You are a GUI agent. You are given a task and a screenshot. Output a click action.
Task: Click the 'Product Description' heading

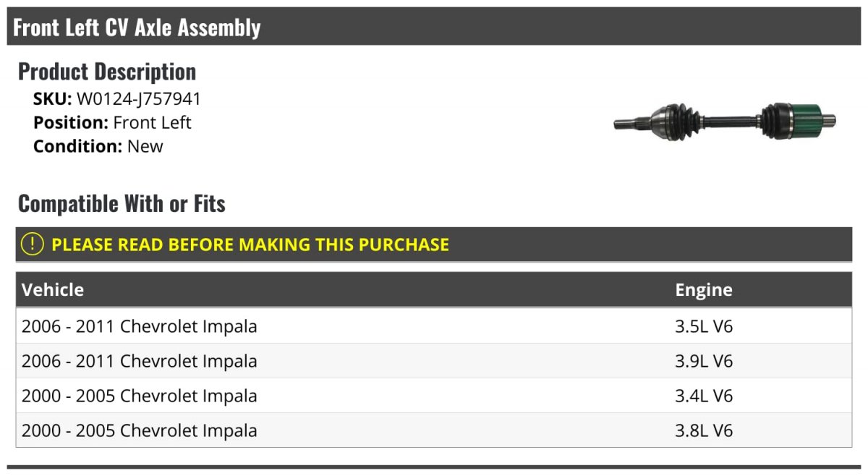[107, 72]
